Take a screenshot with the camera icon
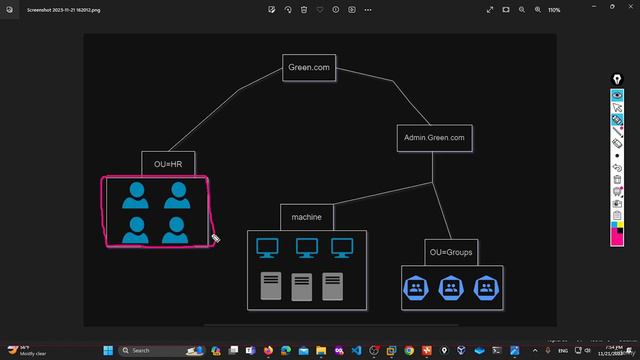 click(x=617, y=204)
